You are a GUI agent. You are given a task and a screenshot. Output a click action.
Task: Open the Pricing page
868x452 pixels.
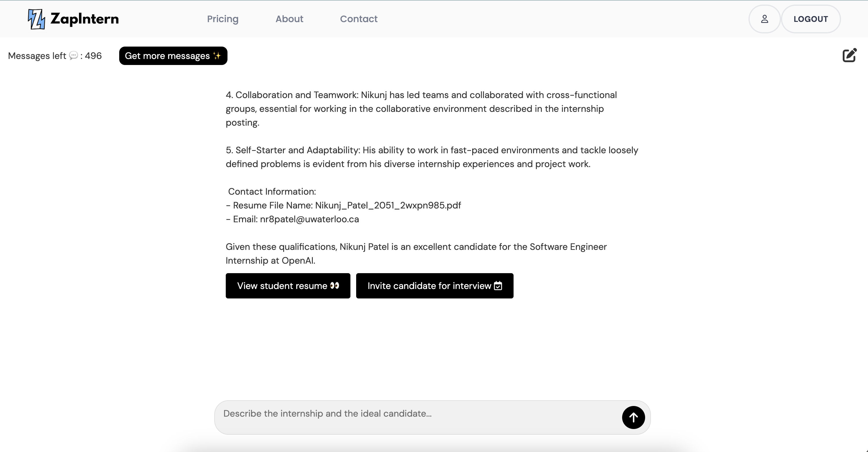223,19
